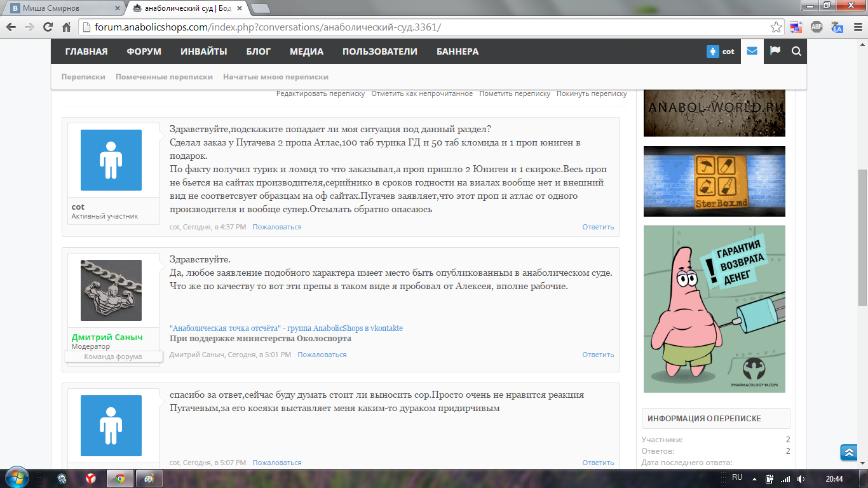Open Yandex browser from taskbar
The image size is (868, 488).
[x=91, y=478]
